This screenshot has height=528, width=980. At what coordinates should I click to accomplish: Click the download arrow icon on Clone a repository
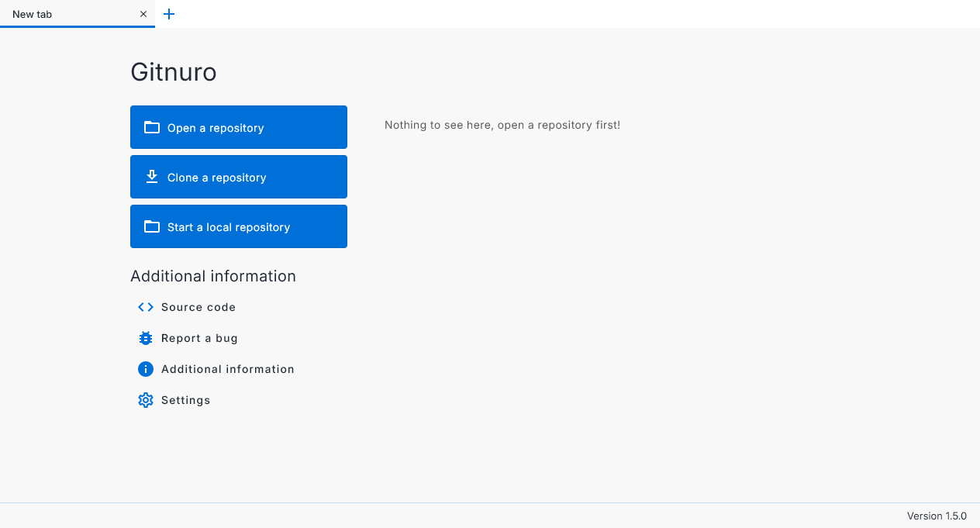pyautogui.click(x=152, y=177)
